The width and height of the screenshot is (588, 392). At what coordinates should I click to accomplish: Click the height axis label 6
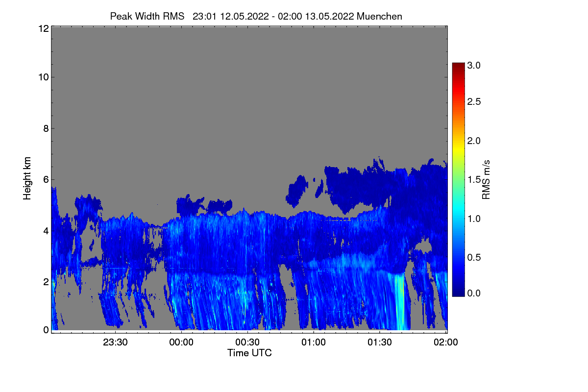click(46, 179)
